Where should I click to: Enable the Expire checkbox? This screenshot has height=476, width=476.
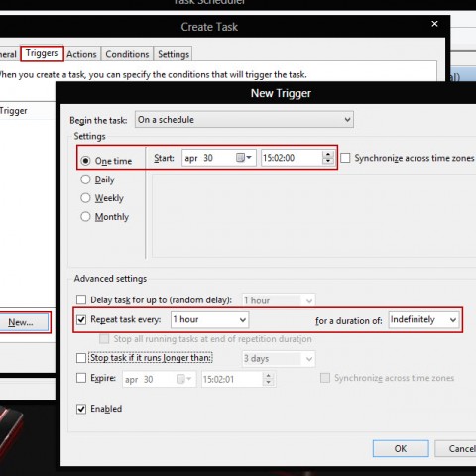81,378
